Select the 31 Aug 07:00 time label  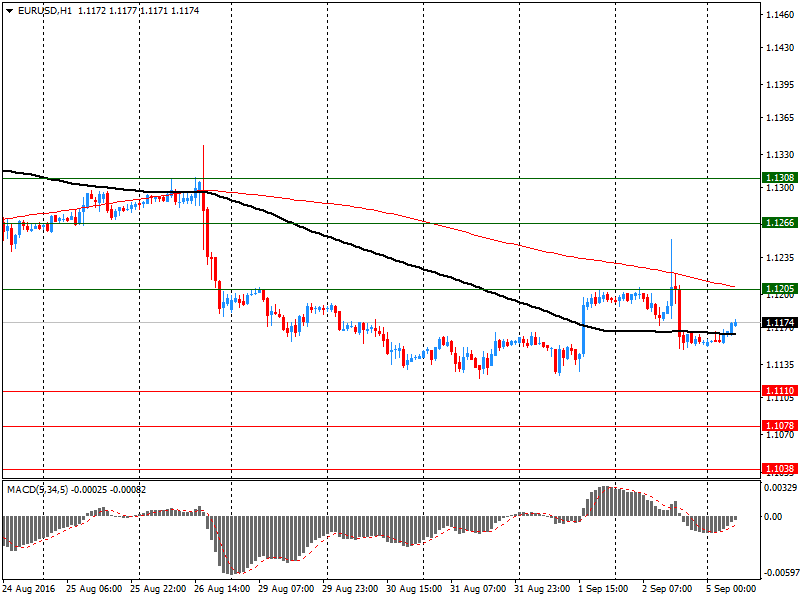[478, 589]
